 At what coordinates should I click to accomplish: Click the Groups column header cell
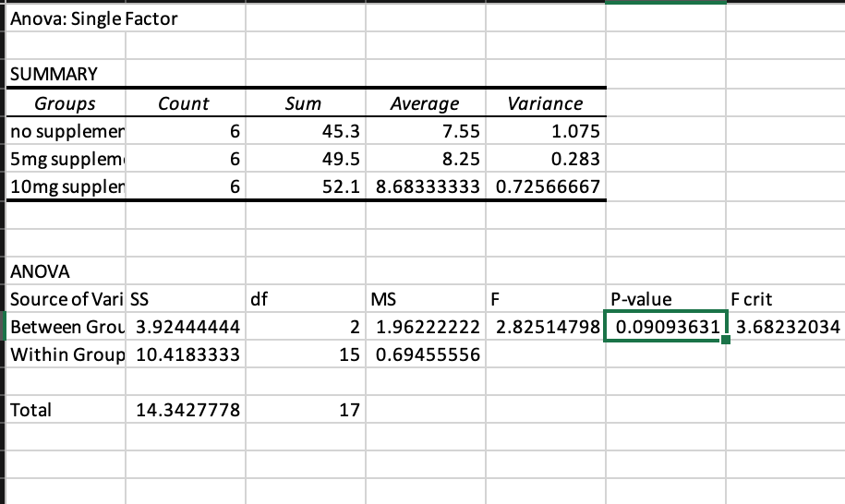tap(66, 102)
